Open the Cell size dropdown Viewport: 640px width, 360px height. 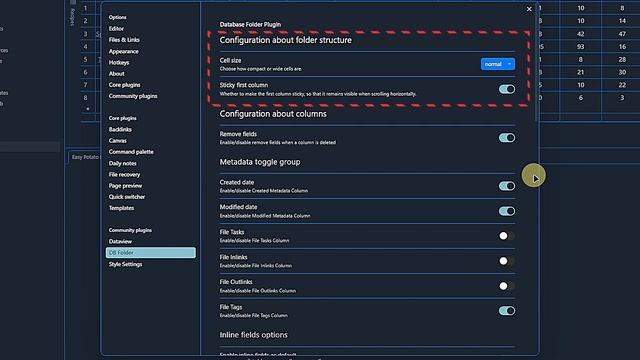pyautogui.click(x=498, y=64)
